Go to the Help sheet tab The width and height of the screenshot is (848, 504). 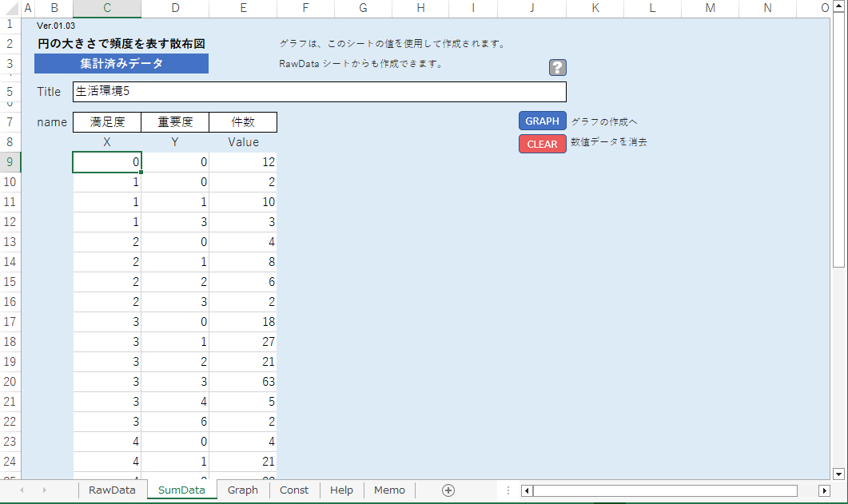point(341,490)
